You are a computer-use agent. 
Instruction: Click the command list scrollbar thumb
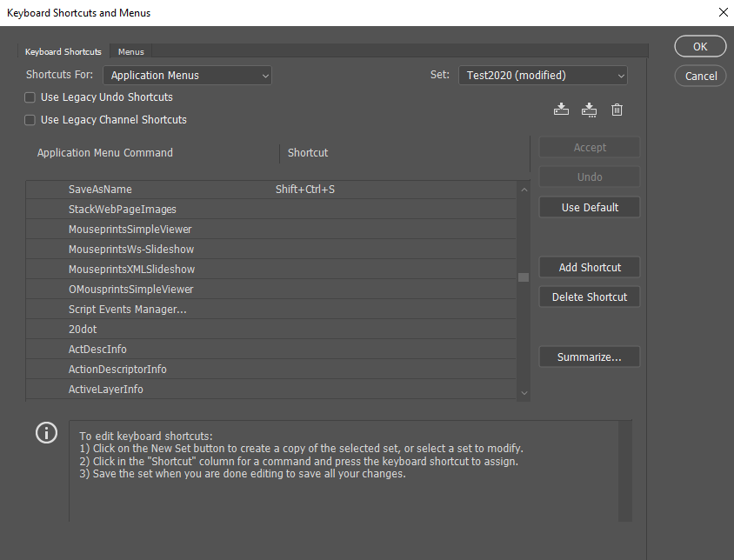click(524, 277)
